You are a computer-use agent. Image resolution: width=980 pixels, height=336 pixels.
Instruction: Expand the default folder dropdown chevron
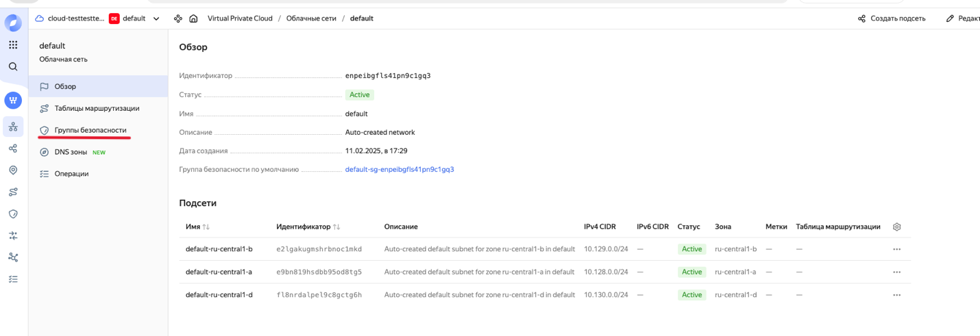tap(156, 18)
